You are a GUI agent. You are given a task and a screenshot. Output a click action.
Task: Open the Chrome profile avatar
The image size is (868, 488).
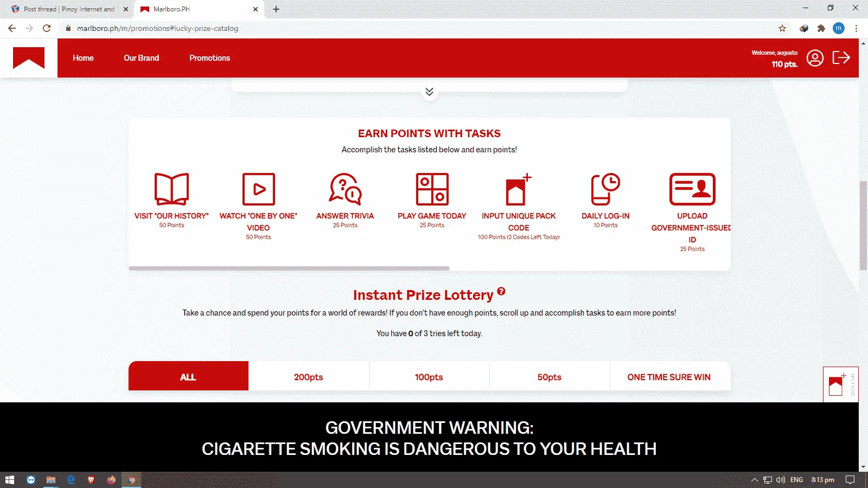point(839,28)
